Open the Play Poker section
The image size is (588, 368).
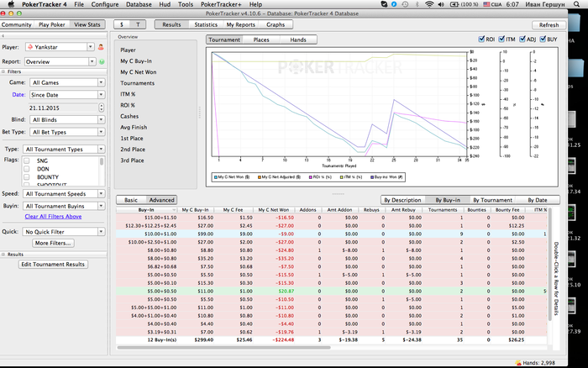[52, 24]
